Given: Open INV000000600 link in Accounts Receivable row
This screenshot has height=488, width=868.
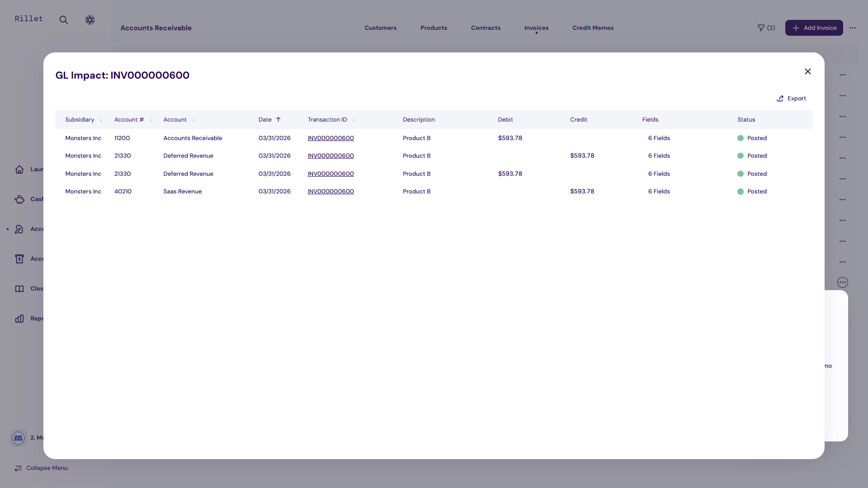Looking at the screenshot, I should (x=330, y=138).
